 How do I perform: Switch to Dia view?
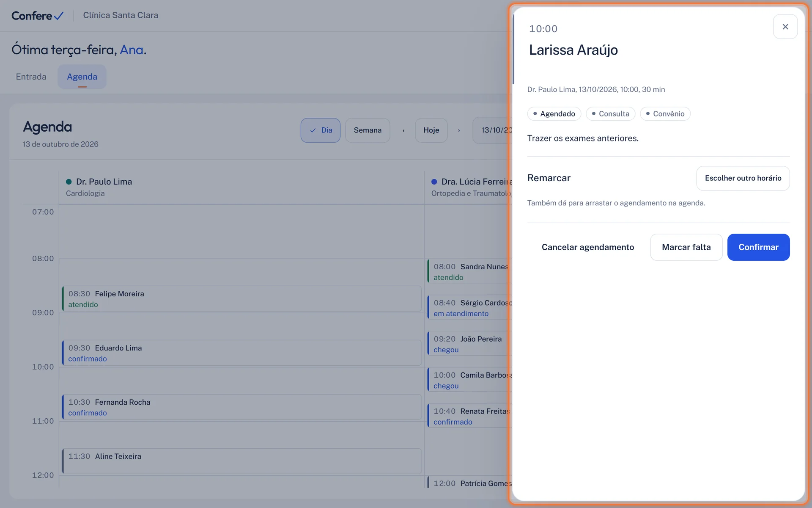(321, 130)
